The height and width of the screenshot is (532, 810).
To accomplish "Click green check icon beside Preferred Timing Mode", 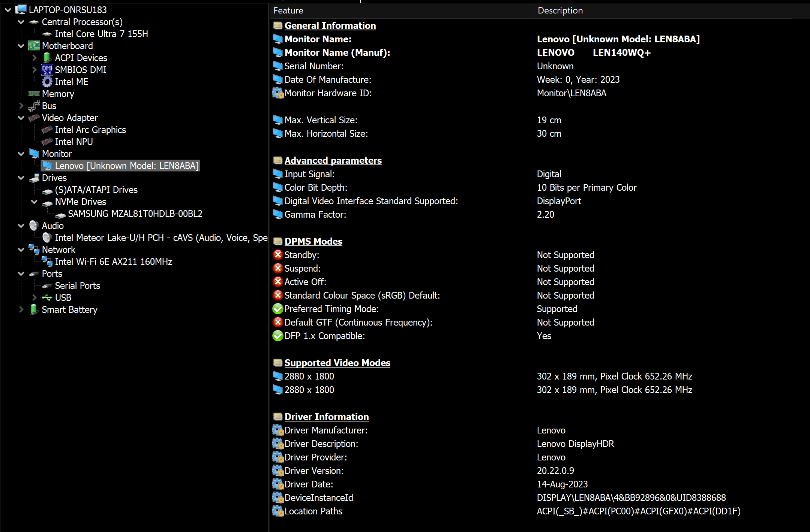I will tap(278, 309).
